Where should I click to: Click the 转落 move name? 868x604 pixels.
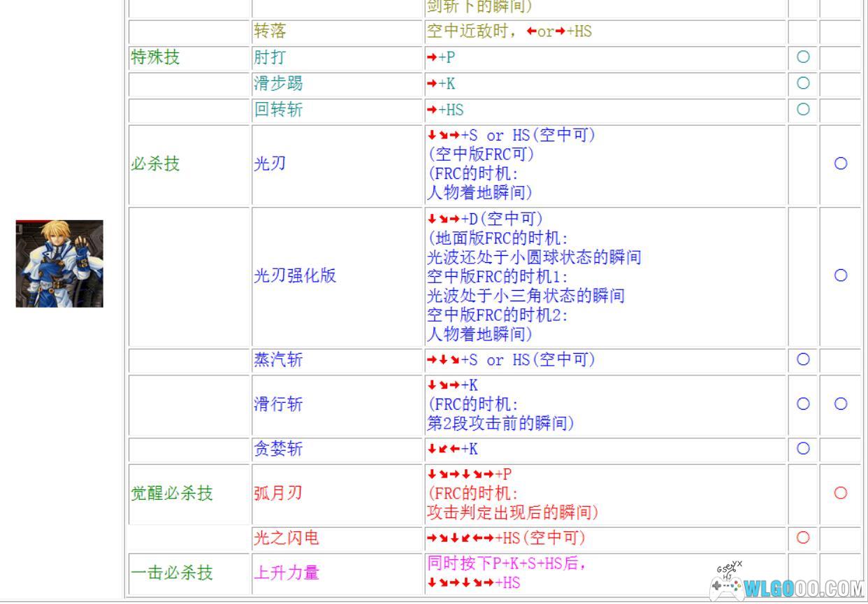pos(270,31)
